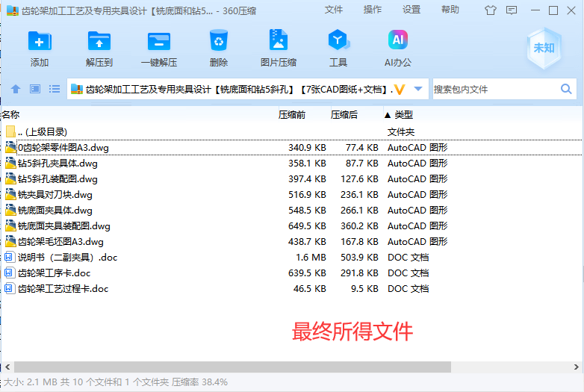This screenshot has height=392, width=584.
Task: Select the file 齿轮架工艺过程卡.doc
Action: pyautogui.click(x=63, y=288)
